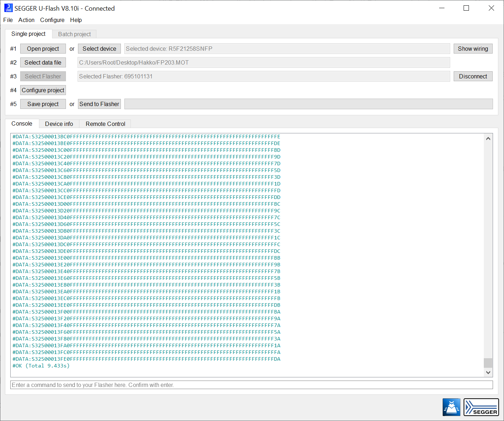
Task: Click the grayed Select Flasher button
Action: point(43,76)
